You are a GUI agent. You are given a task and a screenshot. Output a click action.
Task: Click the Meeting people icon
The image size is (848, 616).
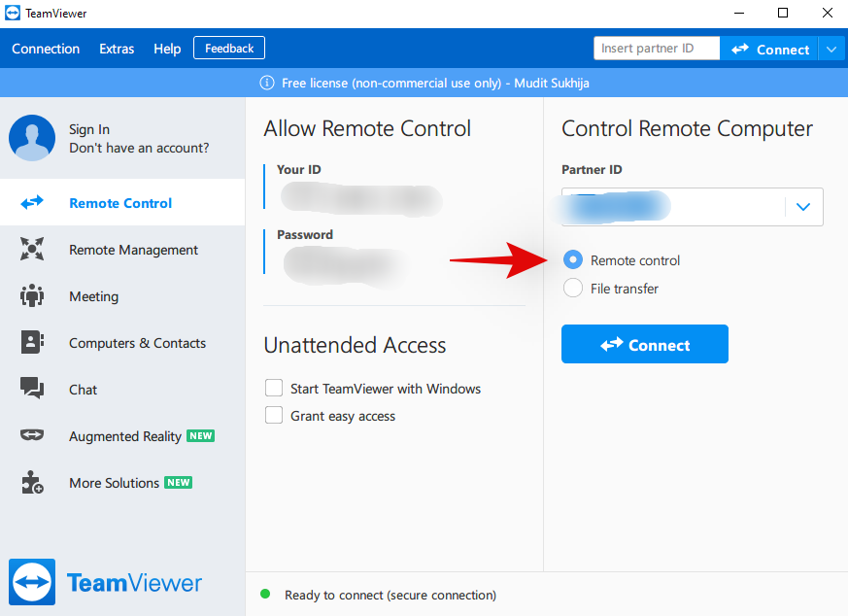pos(32,296)
